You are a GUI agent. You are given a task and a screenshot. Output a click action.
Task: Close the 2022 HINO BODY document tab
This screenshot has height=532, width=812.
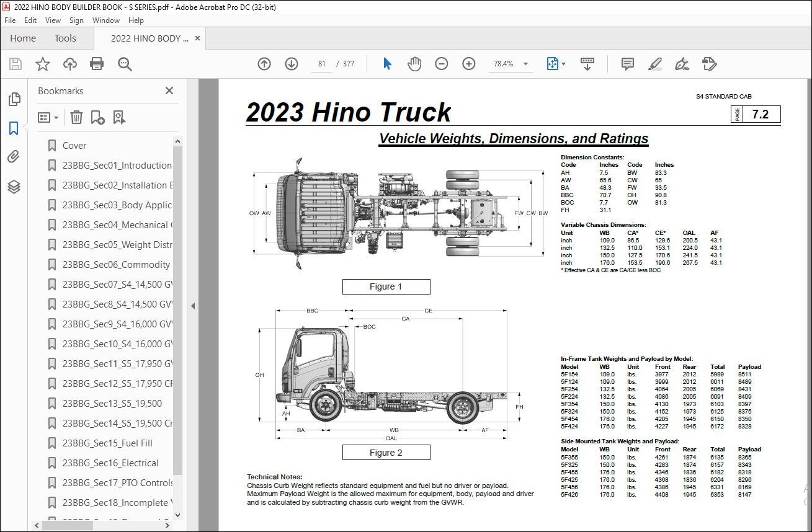coord(197,38)
